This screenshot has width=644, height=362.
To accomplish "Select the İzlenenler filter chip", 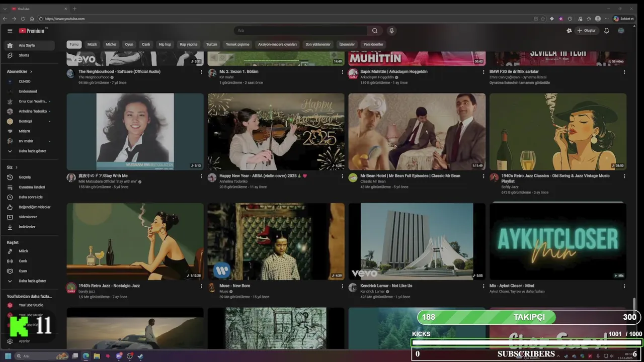I will [347, 44].
